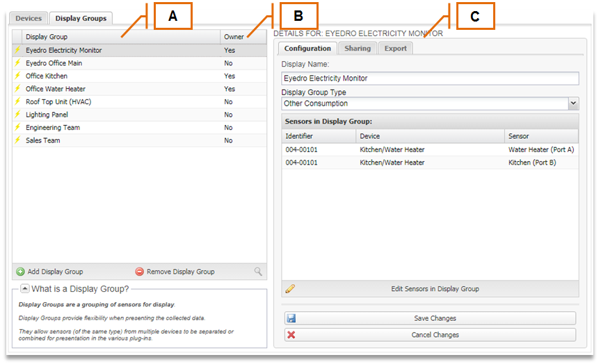
Task: Click lightning icon beside Lighting Panel
Action: coord(17,115)
